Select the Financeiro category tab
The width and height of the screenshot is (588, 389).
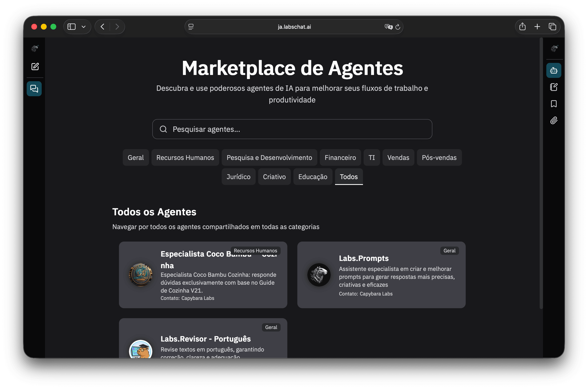pos(340,157)
